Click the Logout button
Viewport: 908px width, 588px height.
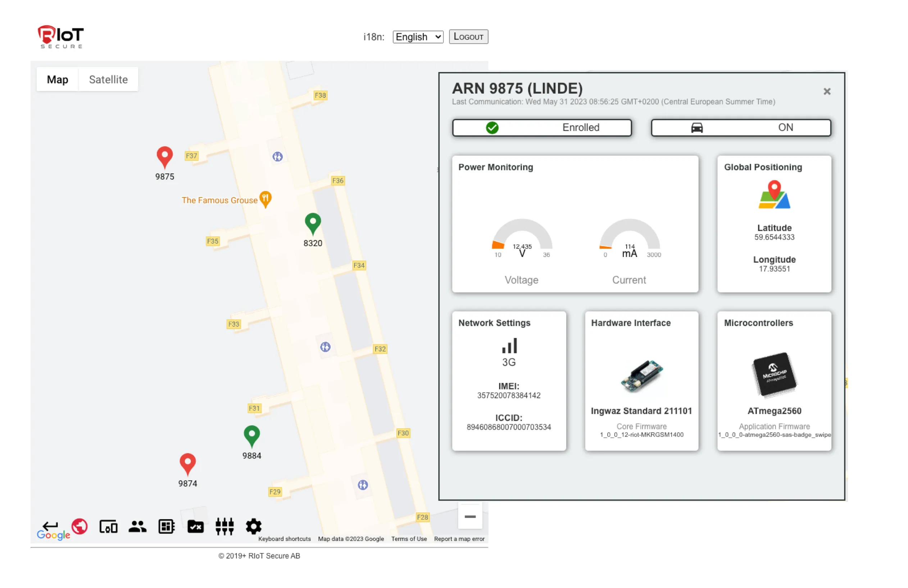click(468, 37)
